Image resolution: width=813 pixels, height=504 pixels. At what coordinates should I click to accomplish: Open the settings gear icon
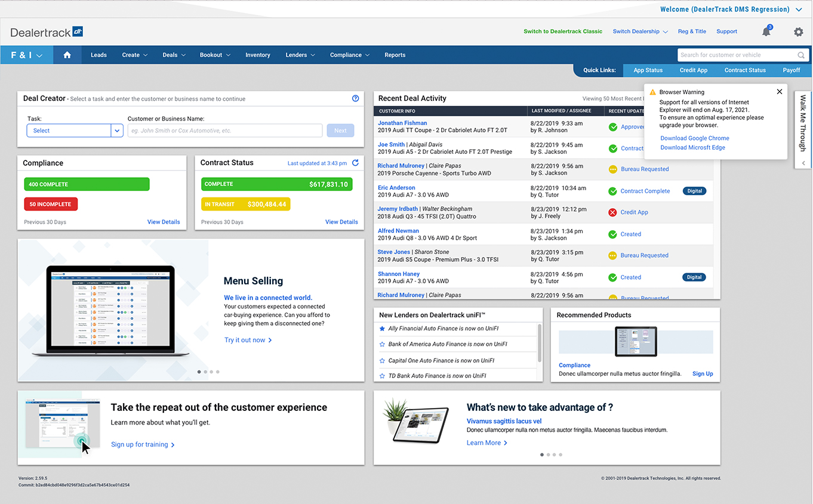click(799, 32)
